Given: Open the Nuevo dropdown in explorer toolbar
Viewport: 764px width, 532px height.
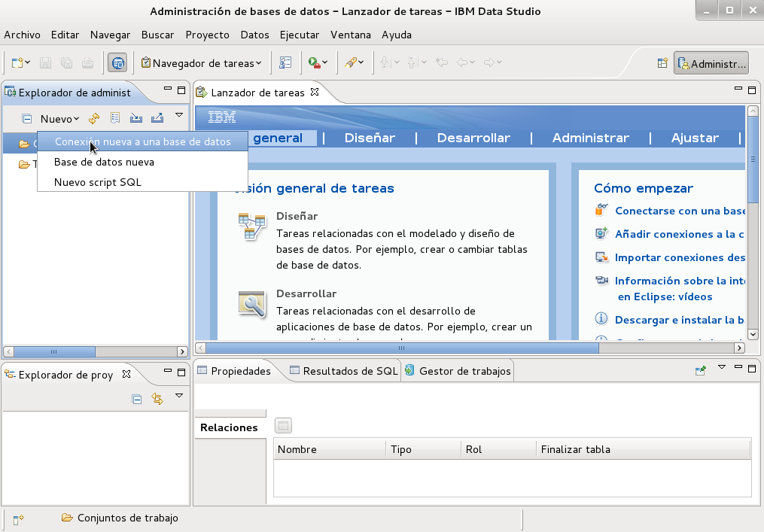Looking at the screenshot, I should pos(59,119).
